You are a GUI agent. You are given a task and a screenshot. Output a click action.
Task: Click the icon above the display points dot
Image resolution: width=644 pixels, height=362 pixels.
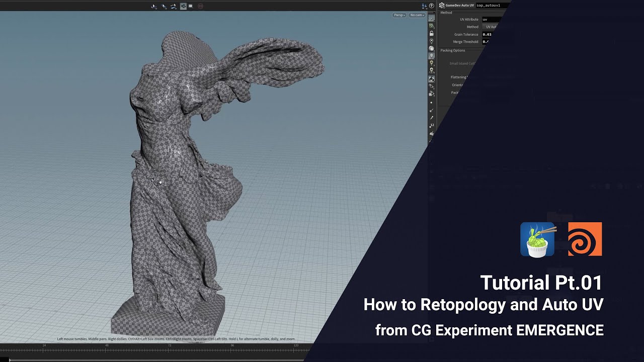click(x=432, y=94)
